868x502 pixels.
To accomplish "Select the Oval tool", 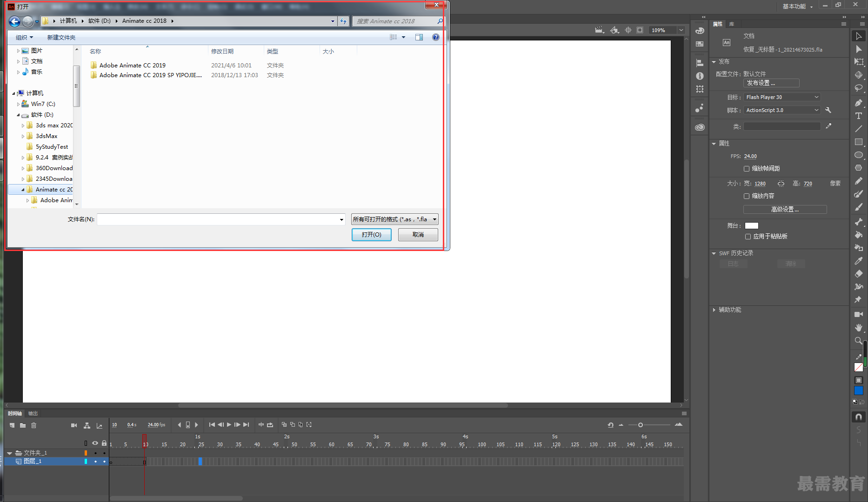I will (x=859, y=155).
